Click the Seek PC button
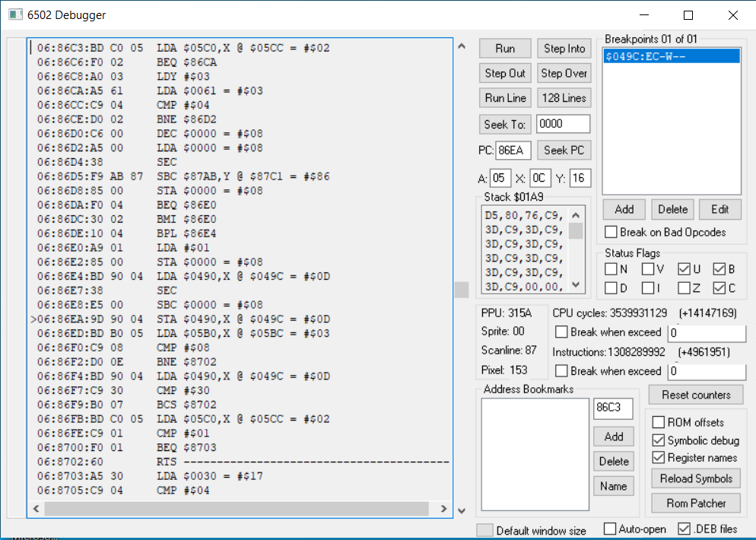Image resolution: width=756 pixels, height=540 pixels. click(564, 150)
